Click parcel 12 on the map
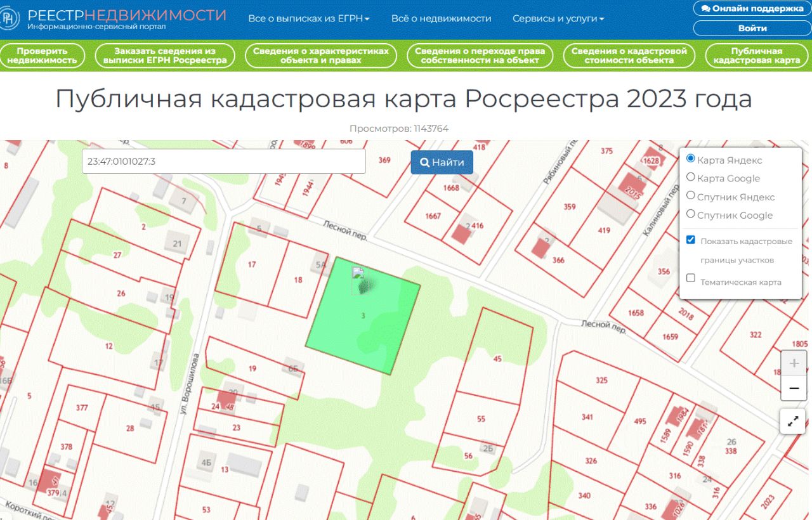This screenshot has height=520, width=812. [109, 346]
